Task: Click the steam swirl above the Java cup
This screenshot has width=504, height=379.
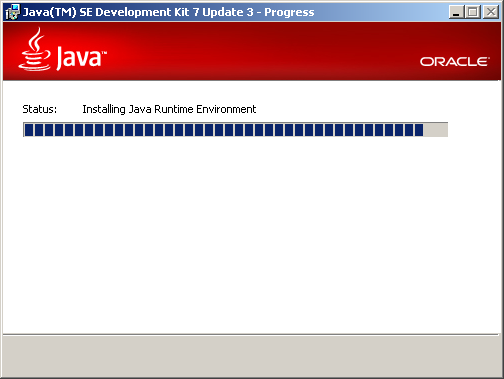Action: 36,38
